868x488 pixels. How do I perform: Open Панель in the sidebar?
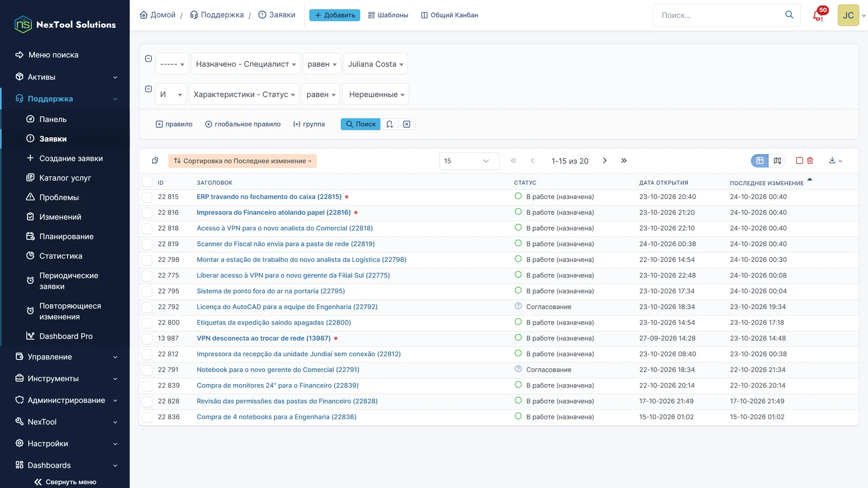click(53, 119)
